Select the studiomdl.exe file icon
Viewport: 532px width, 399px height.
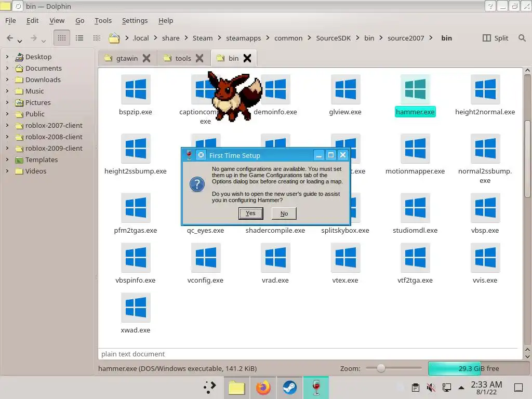(x=415, y=208)
